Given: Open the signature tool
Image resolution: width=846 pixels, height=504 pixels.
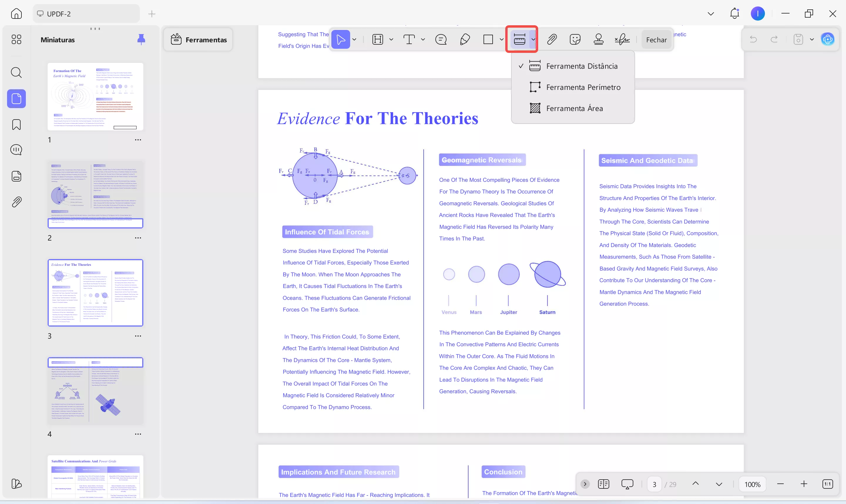Looking at the screenshot, I should coord(622,39).
